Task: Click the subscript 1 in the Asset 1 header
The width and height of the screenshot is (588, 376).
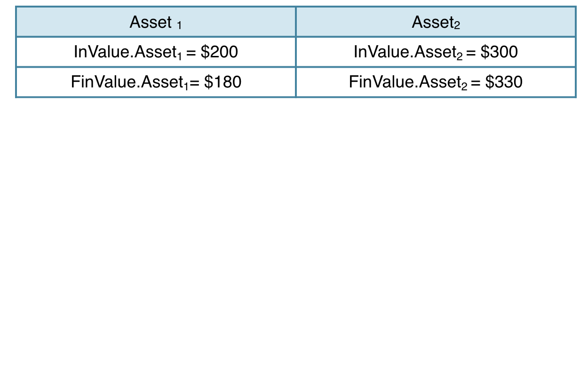Action: coord(179,26)
